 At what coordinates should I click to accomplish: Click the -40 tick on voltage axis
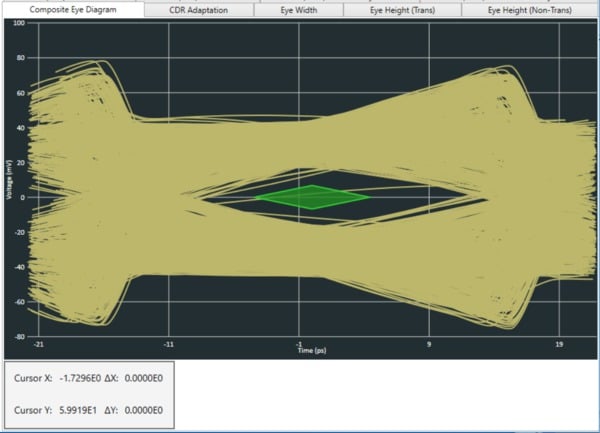pos(18,266)
